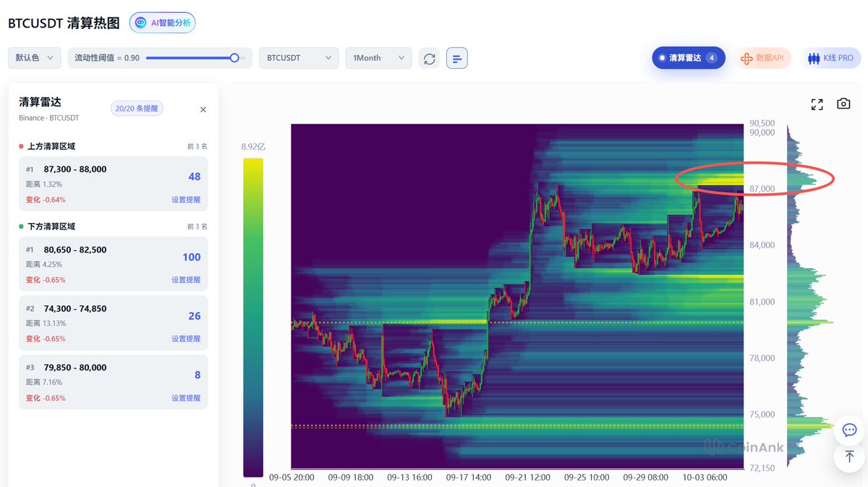Viewport: 868px width, 487px height.
Task: Click the 8.92亿 scale maximum label
Action: coord(254,147)
